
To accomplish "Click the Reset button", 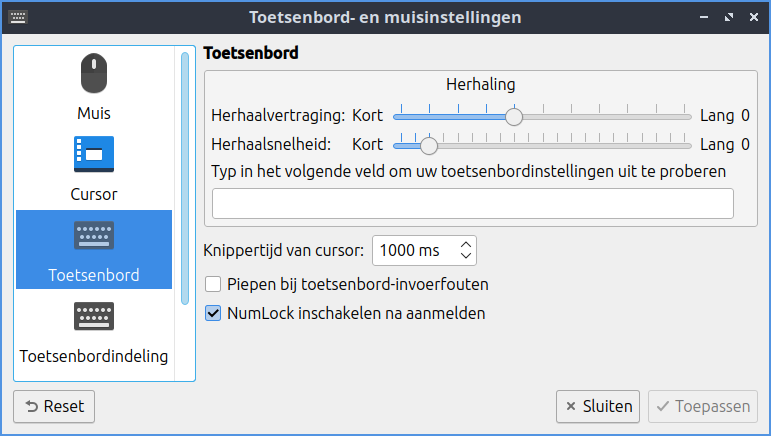I will [54, 407].
